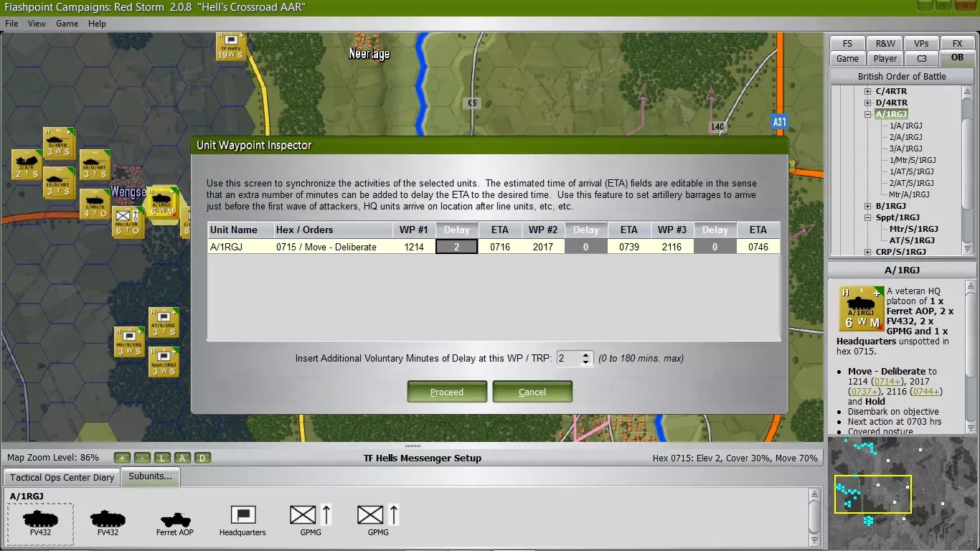This screenshot has height=551, width=980.
Task: Zoom in the map with plus button
Action: [x=122, y=458]
